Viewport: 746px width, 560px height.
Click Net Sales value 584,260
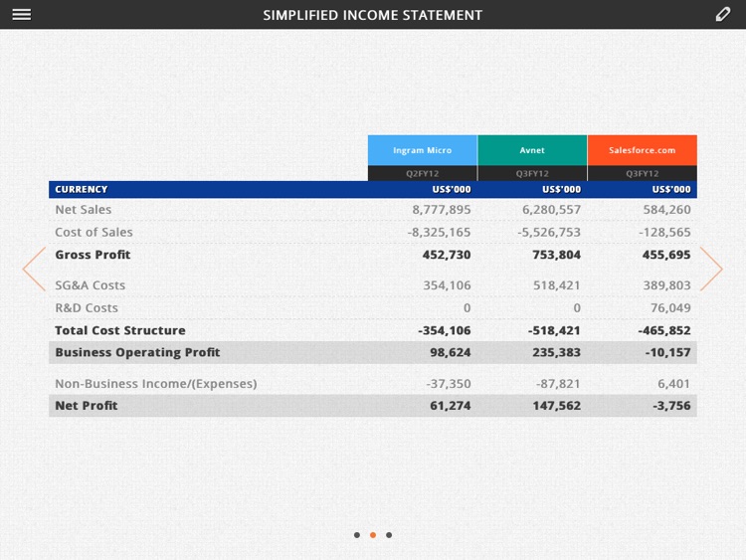(x=667, y=209)
